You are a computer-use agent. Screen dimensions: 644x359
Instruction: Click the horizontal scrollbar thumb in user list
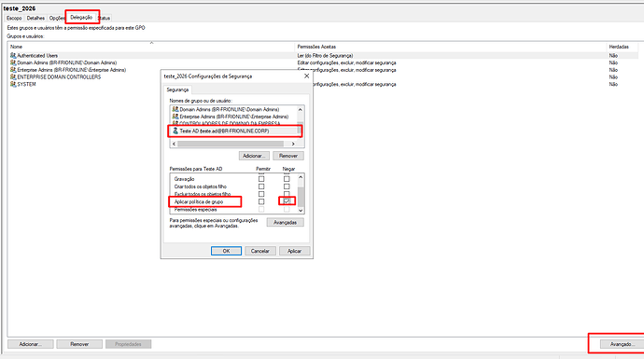[231, 144]
